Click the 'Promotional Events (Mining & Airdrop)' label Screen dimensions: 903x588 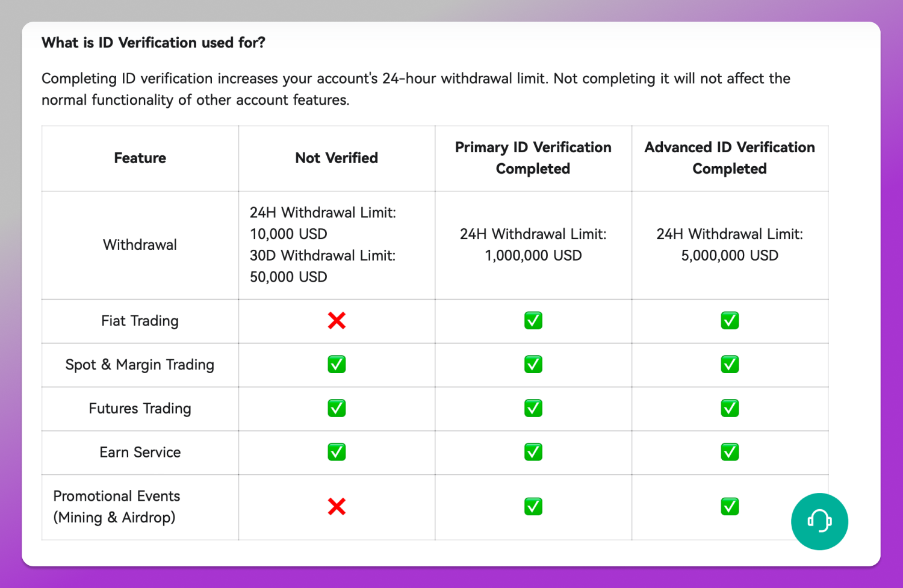117,507
